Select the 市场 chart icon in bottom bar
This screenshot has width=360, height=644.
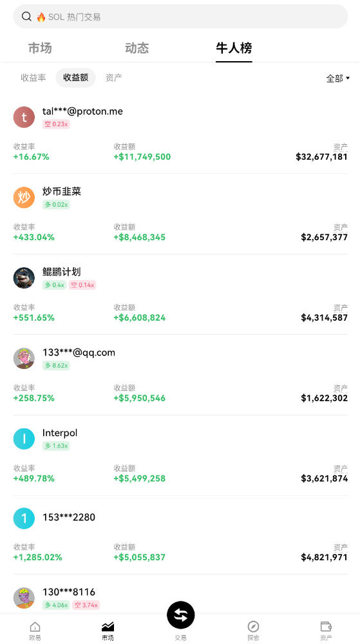pyautogui.click(x=108, y=627)
